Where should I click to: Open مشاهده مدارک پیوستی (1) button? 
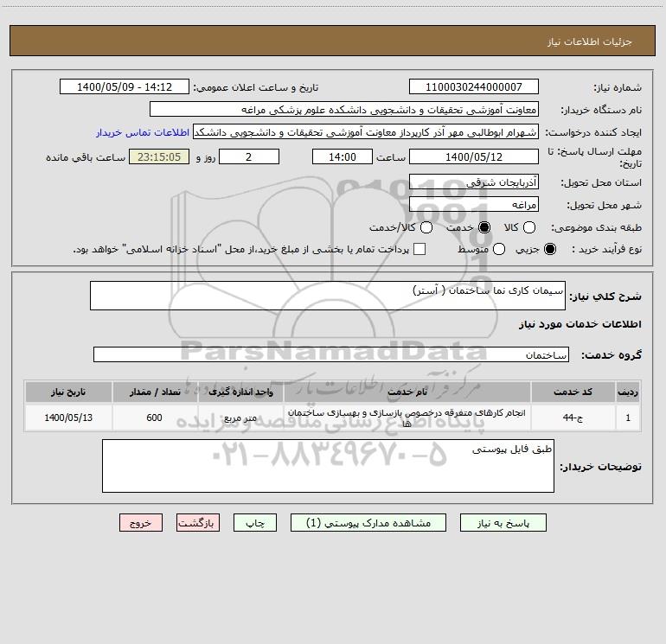click(368, 523)
